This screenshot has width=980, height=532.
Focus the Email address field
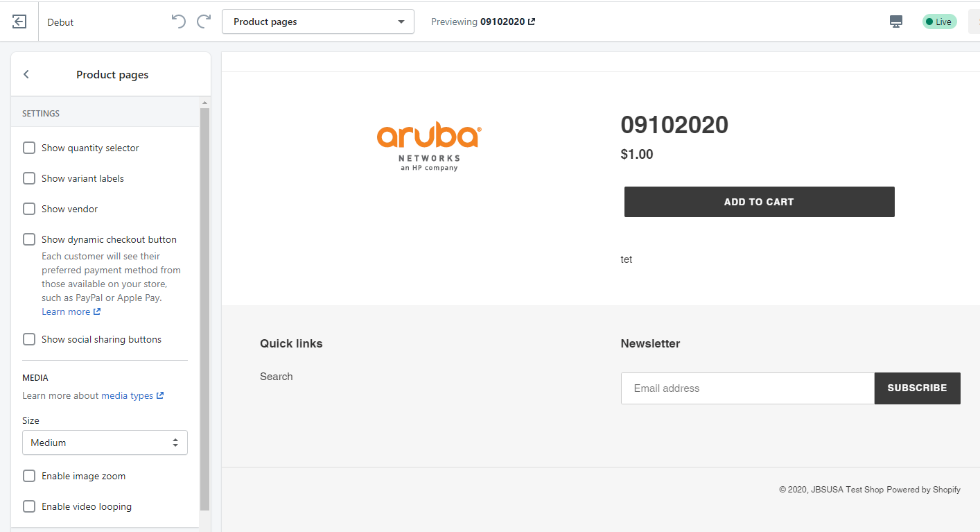pyautogui.click(x=748, y=388)
